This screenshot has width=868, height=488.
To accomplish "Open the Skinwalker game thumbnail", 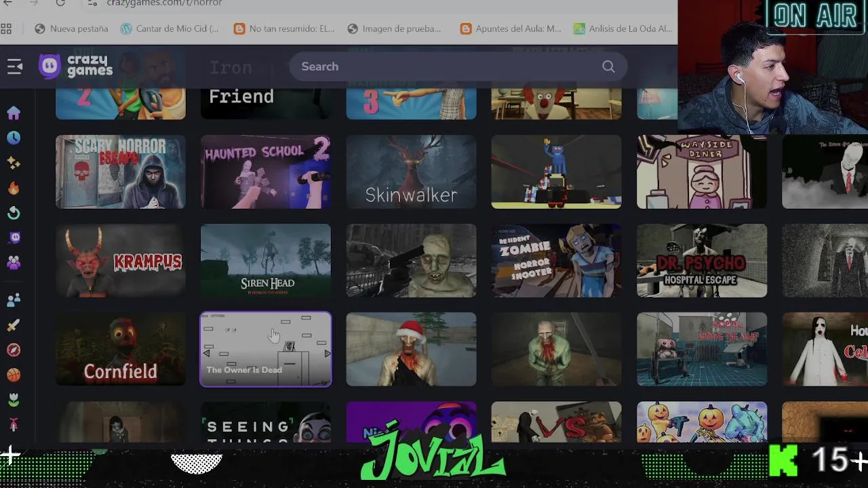I will 411,171.
